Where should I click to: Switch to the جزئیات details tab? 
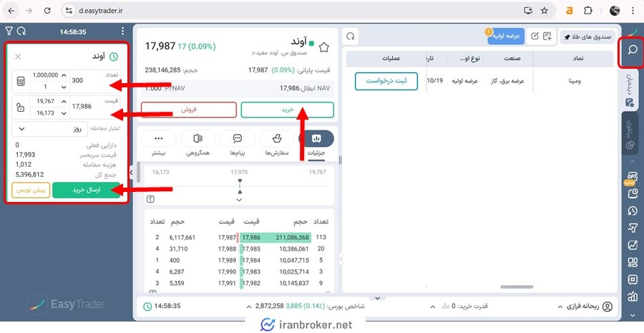(x=316, y=143)
